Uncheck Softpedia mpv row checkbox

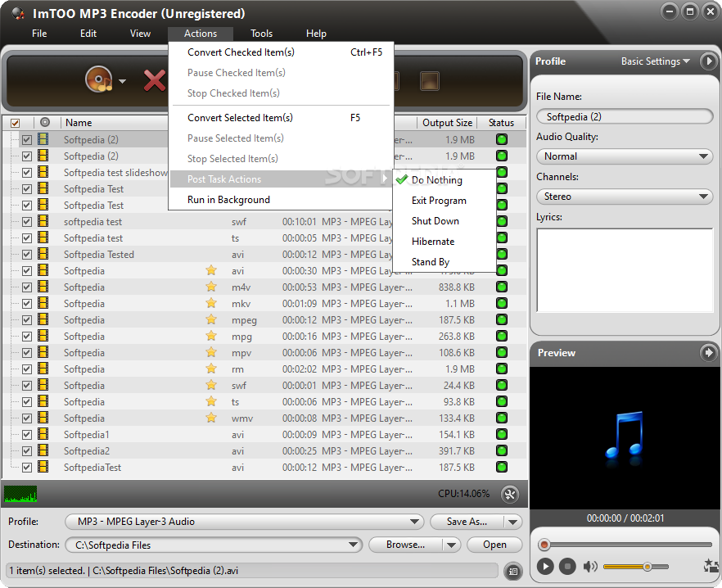(x=27, y=352)
